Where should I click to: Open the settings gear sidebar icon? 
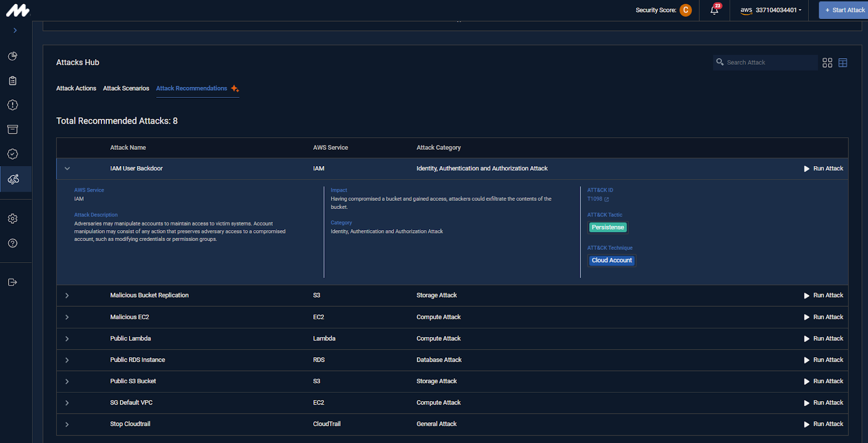click(13, 219)
